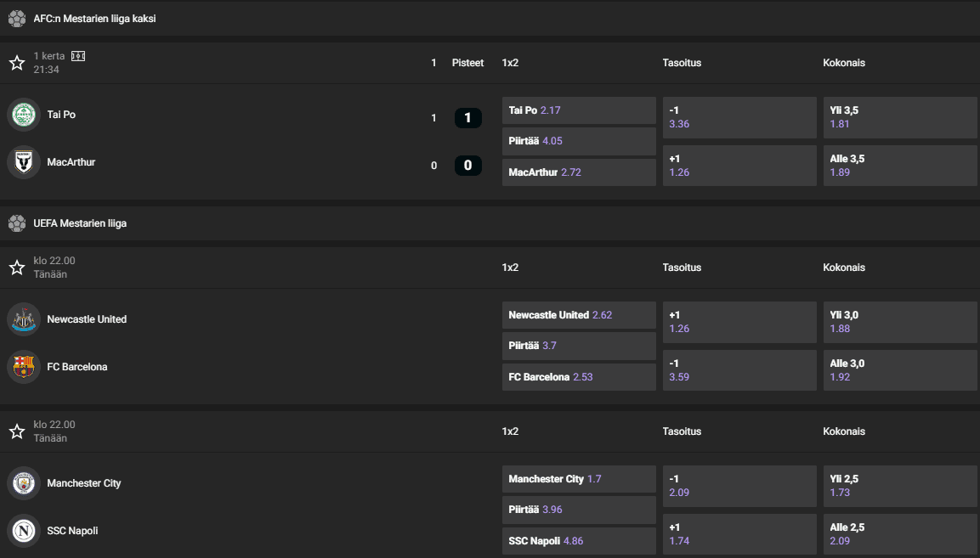The image size is (980, 558).
Task: Open the Manchester City team name
Action: 84,483
